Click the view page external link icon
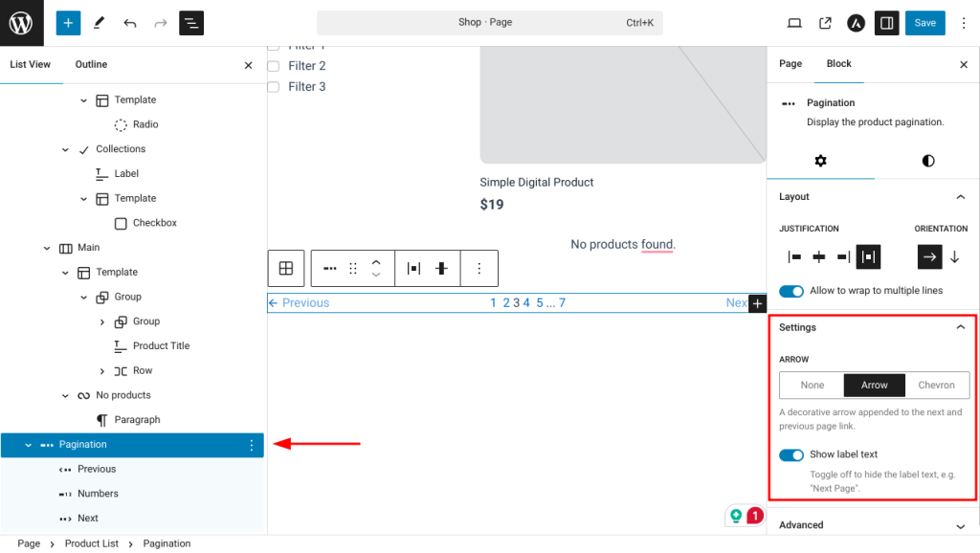This screenshot has height=553, width=980. pyautogui.click(x=825, y=23)
